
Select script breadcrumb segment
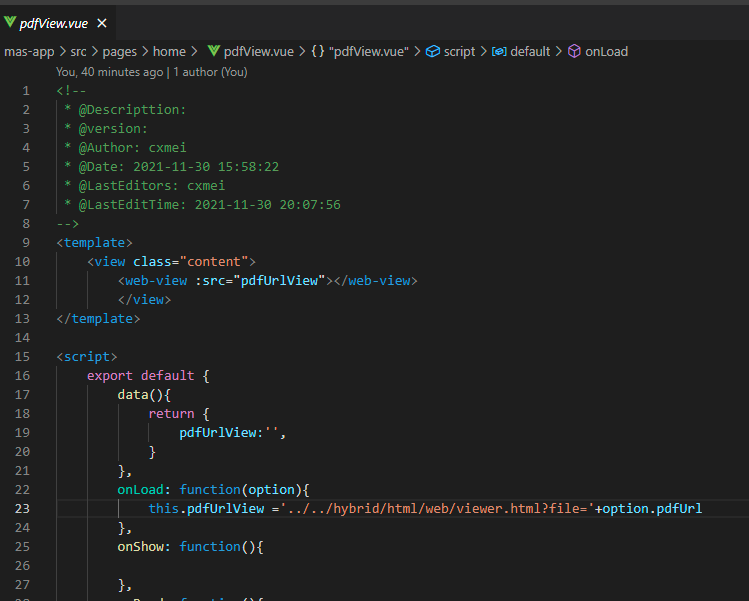tap(459, 52)
